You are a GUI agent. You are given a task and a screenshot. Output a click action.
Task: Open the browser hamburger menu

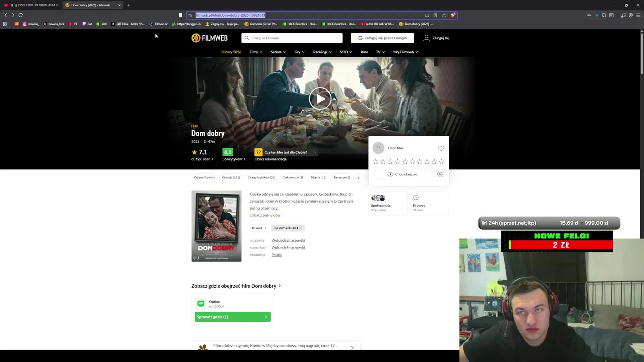pyautogui.click(x=639, y=15)
